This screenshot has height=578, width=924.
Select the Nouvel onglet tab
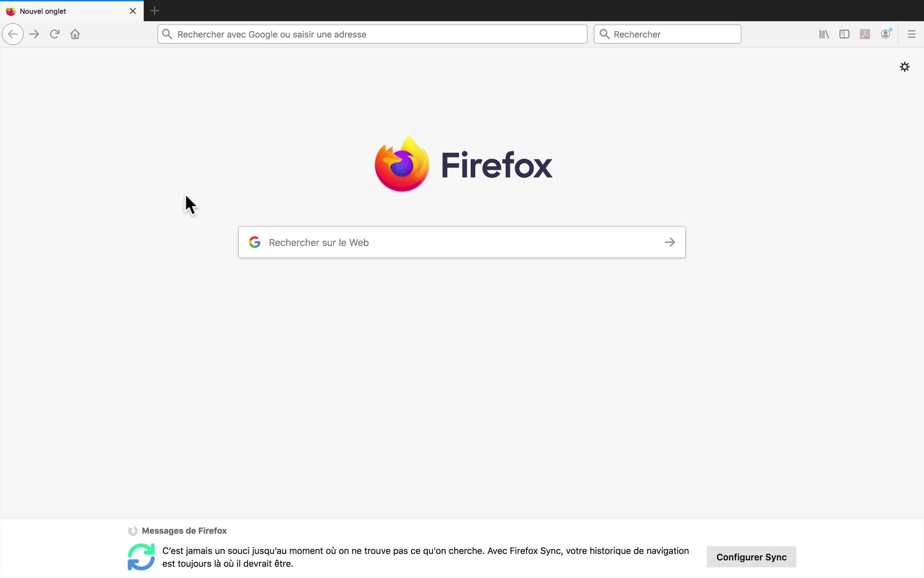(x=72, y=11)
